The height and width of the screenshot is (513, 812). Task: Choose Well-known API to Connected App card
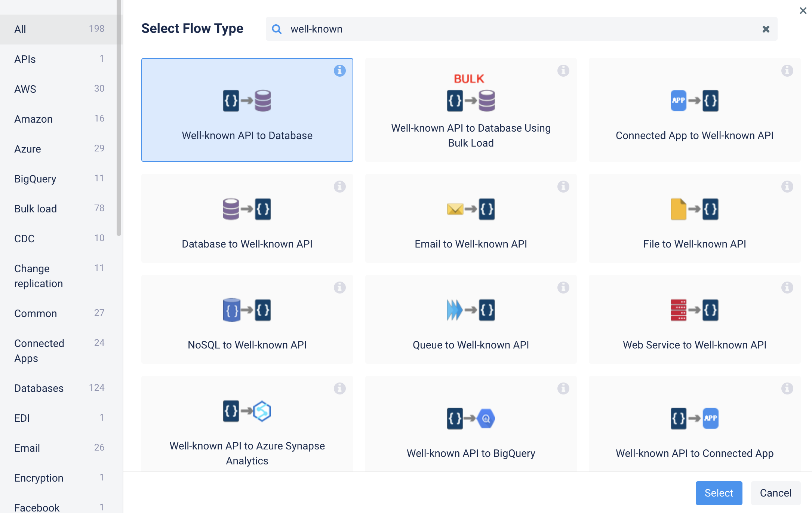[694, 424]
